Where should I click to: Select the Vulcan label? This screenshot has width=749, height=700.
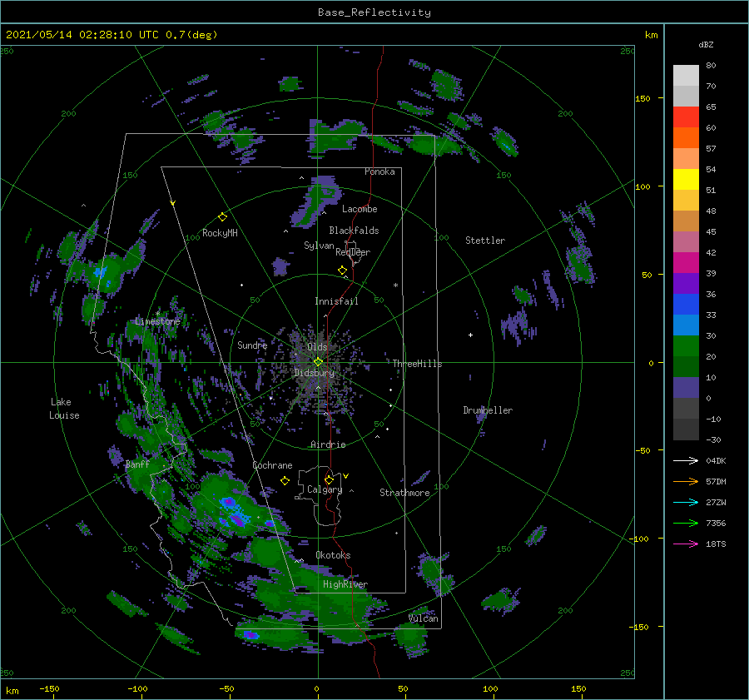424,618
